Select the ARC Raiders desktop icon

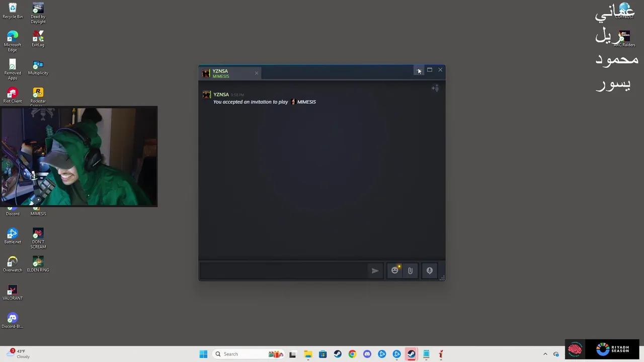coord(624,39)
